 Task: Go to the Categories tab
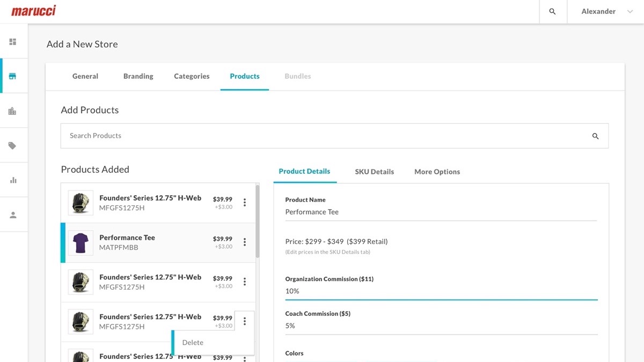(x=192, y=76)
